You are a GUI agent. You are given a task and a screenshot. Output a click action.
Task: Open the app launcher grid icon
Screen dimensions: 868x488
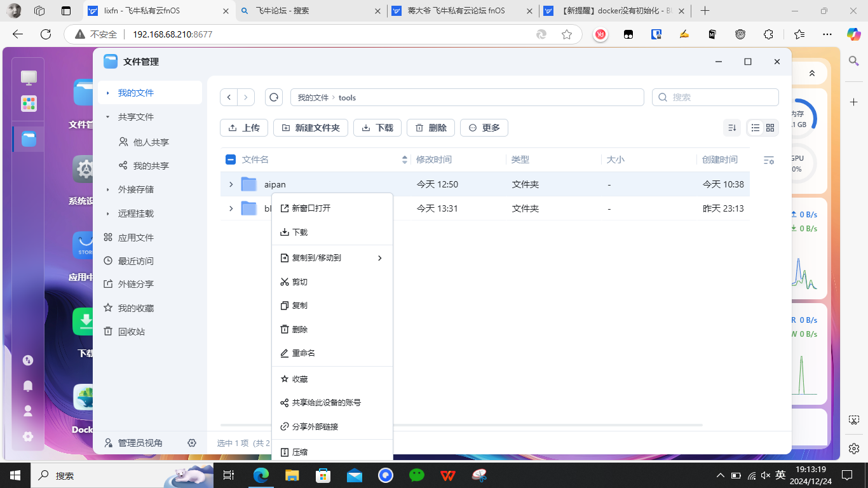(x=29, y=104)
